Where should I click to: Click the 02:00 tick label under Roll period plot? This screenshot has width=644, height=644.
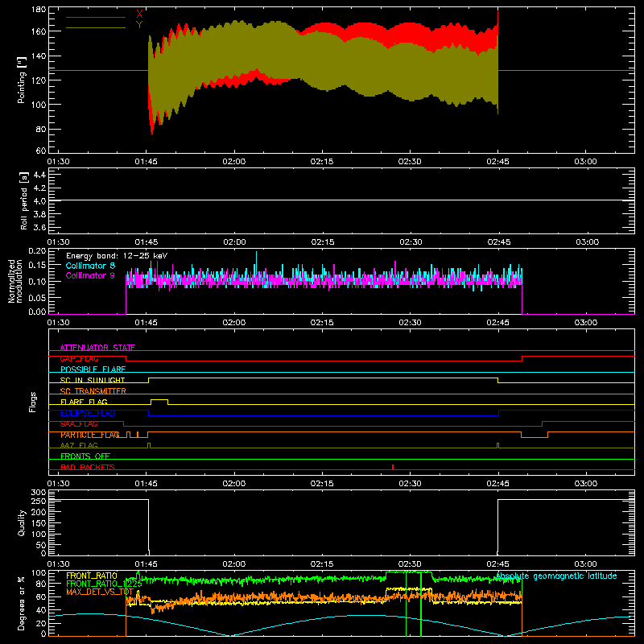click(x=234, y=242)
